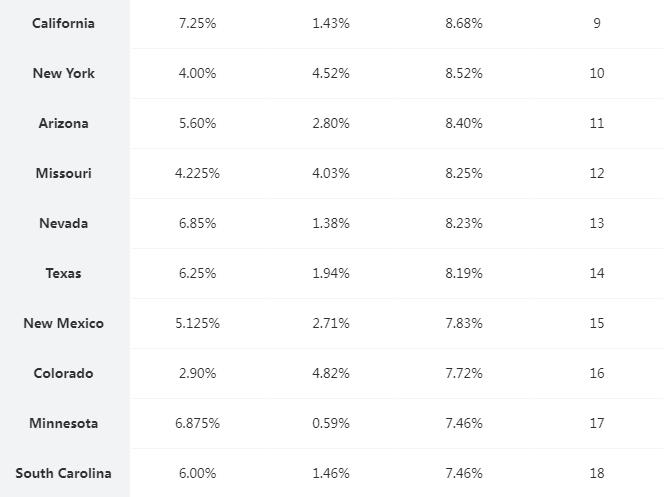Select the Texas state cell

coord(64,273)
